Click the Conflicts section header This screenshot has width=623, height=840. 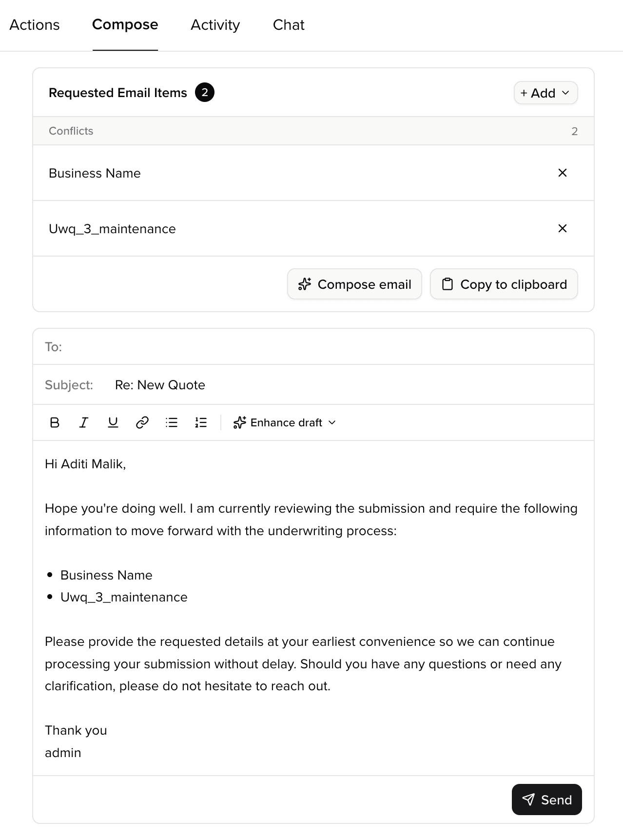(x=313, y=131)
